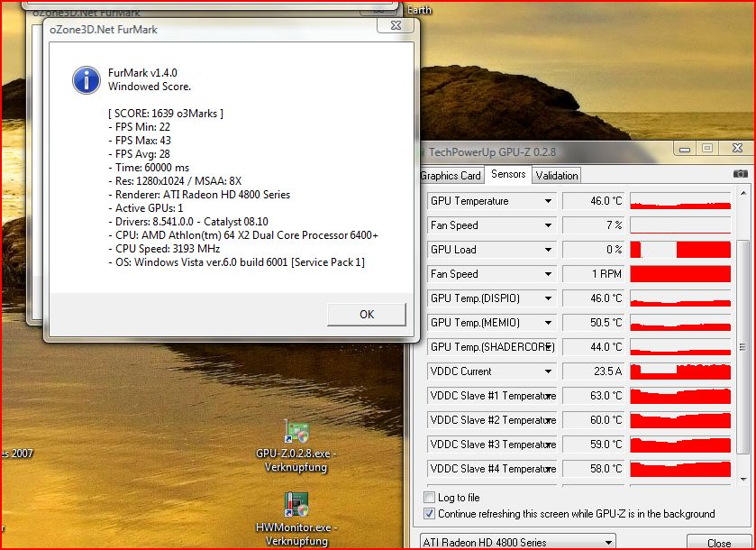Click the GPU-Z sensor list scrollbar thumb
Viewport: 756px width, 550px height.
coord(743,346)
